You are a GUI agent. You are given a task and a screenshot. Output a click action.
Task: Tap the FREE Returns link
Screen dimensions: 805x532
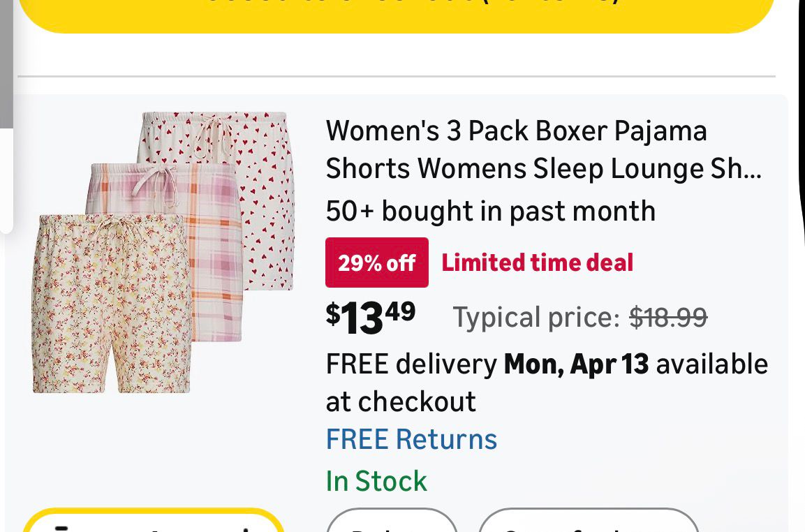411,439
